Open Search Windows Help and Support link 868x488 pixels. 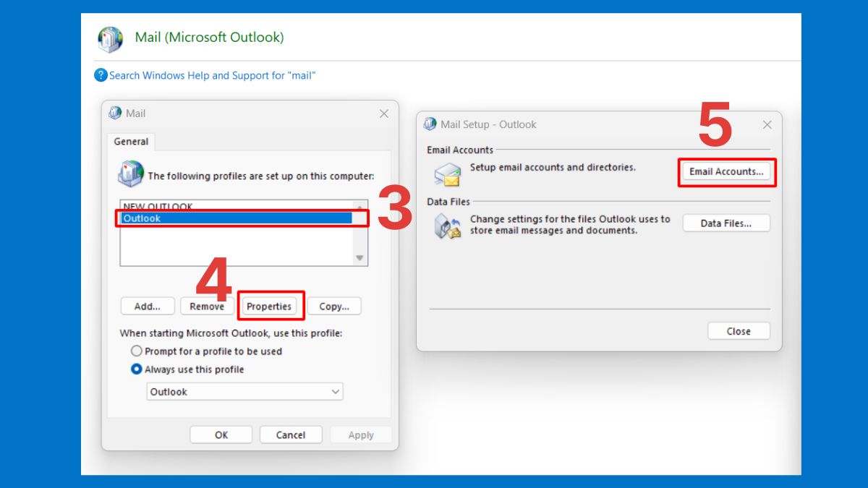click(x=213, y=75)
